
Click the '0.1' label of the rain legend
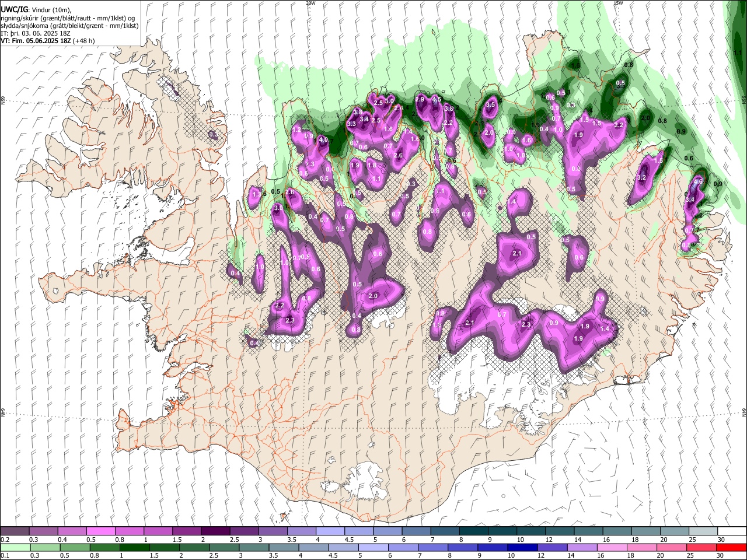tap(5, 556)
